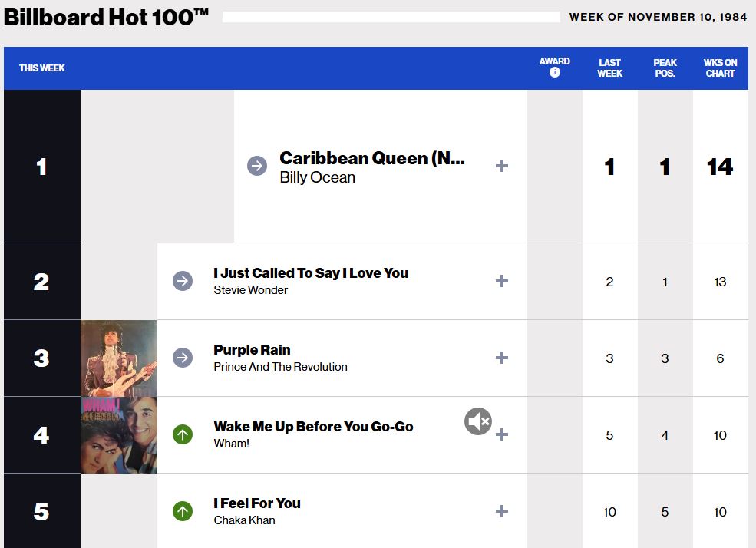The image size is (756, 548).
Task: Click green rising arrow beside Chaka Khan
Action: click(x=183, y=511)
